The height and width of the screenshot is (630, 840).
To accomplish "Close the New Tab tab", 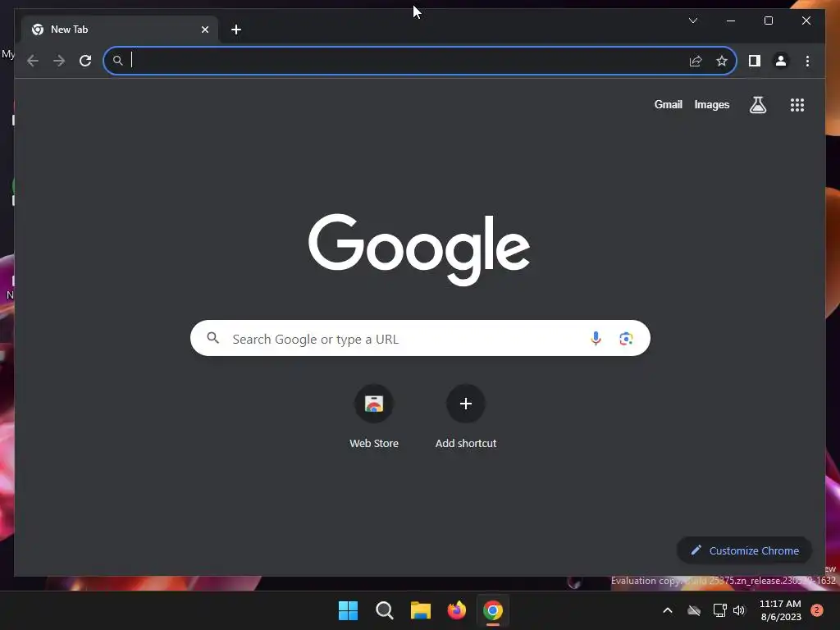I will (204, 30).
